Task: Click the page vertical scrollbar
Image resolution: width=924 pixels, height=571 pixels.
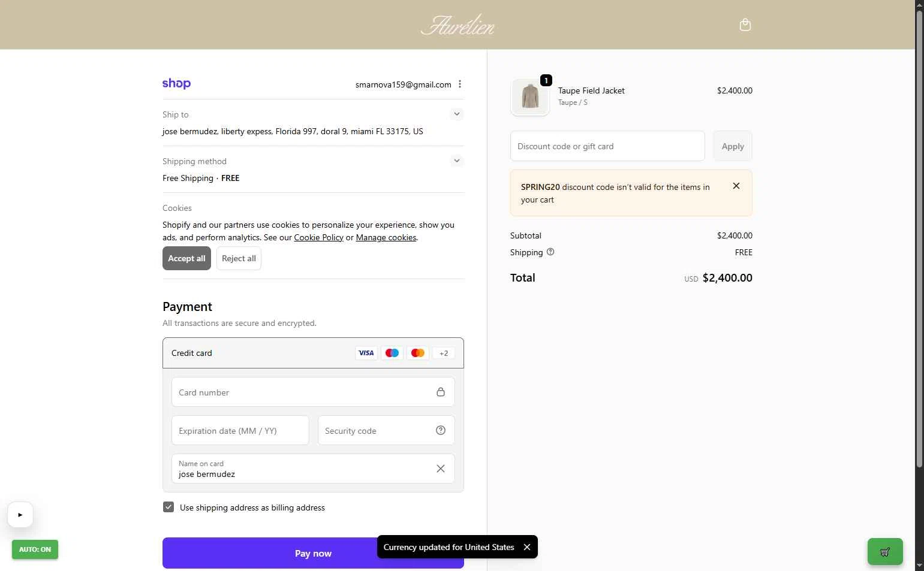Action: tap(919, 240)
